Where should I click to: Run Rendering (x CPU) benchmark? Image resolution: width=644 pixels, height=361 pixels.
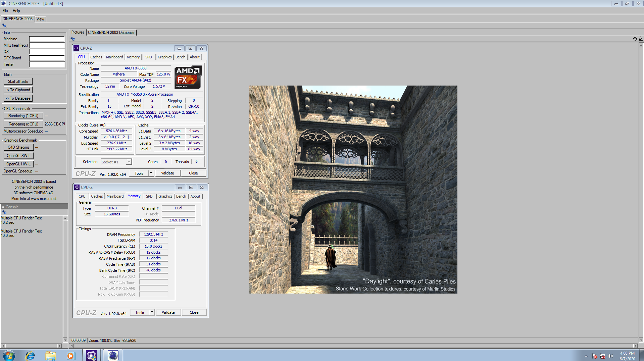pyautogui.click(x=23, y=124)
